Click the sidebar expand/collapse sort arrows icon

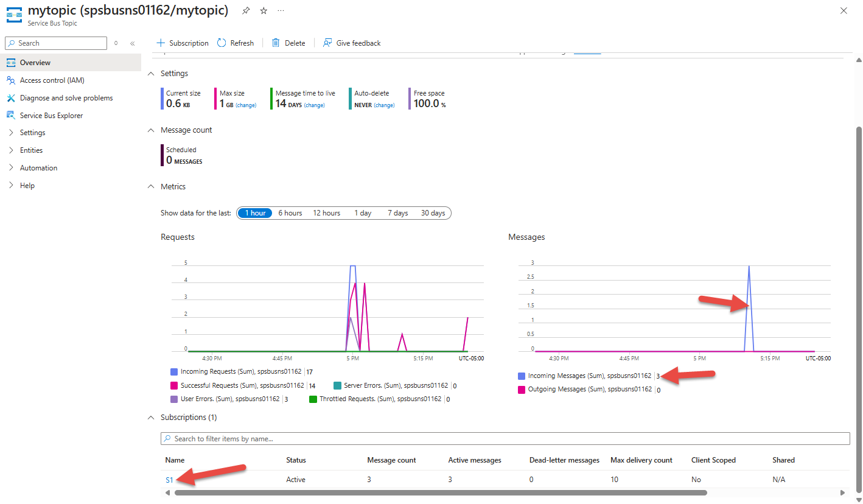[x=116, y=43]
